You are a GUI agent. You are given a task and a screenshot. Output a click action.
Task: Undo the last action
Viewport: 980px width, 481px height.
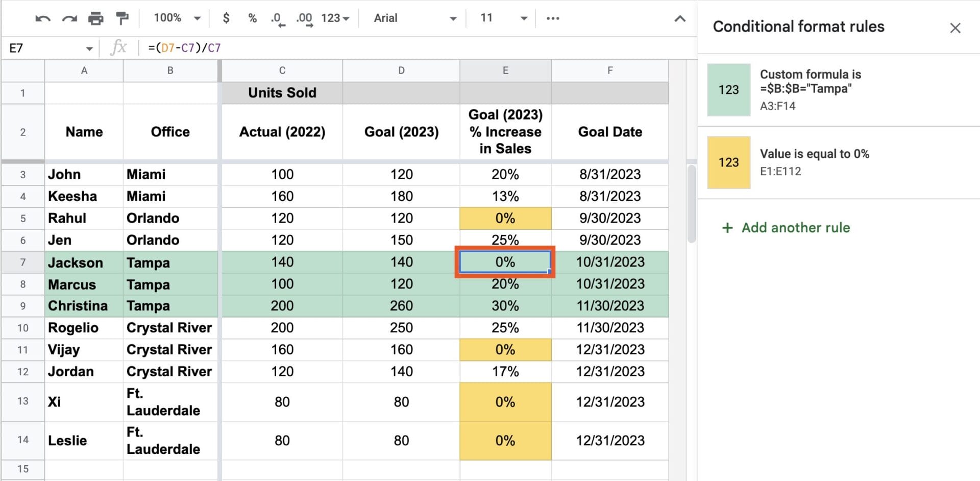point(42,18)
